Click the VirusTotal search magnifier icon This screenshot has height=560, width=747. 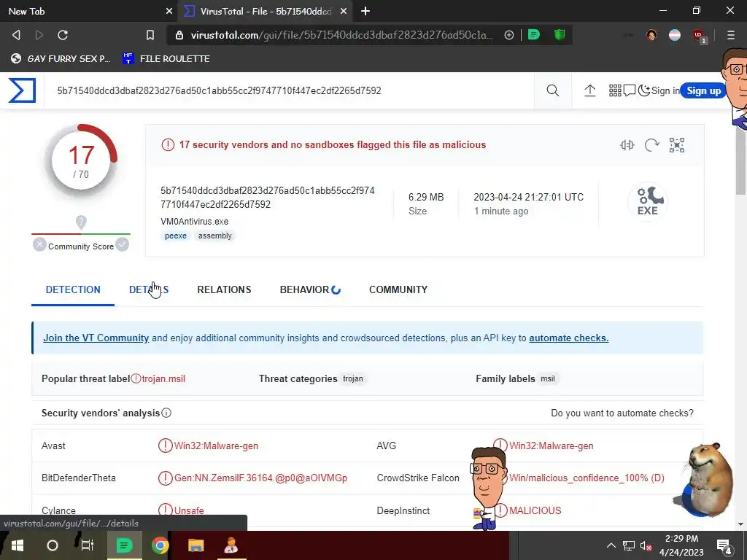553,90
